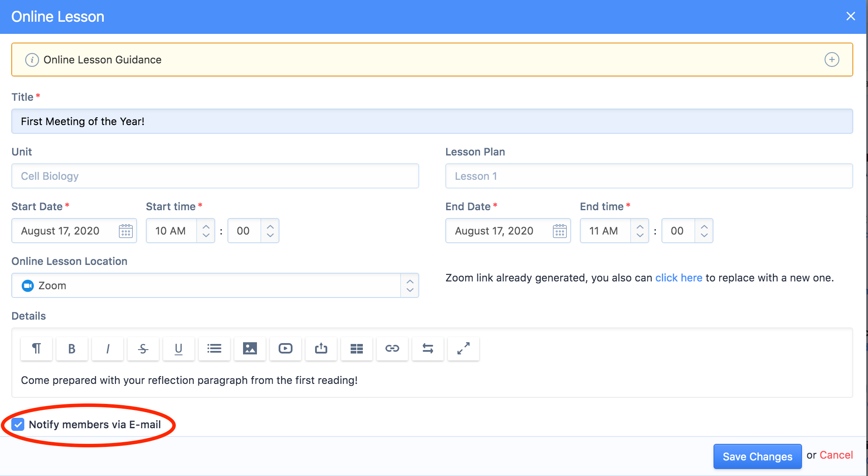
Task: Open the Online Lesson Location dropdown
Action: (x=215, y=285)
